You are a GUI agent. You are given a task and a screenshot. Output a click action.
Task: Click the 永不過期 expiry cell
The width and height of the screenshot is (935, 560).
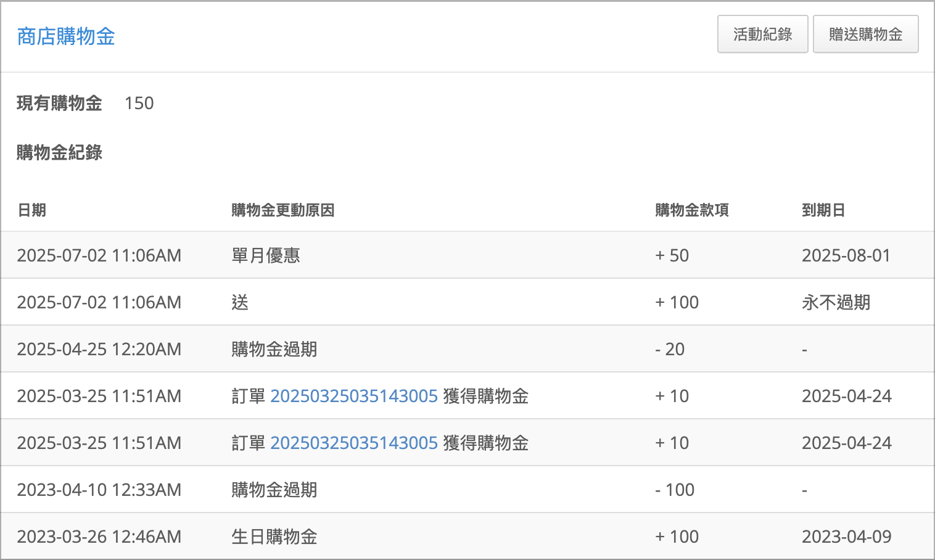(x=836, y=302)
